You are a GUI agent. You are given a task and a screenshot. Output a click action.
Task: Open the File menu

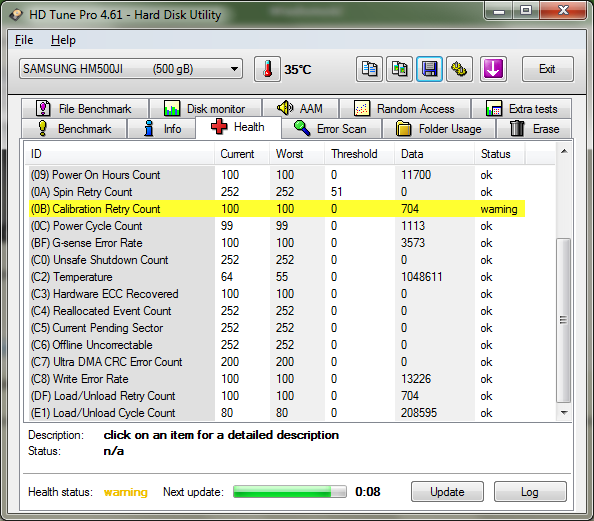click(x=24, y=40)
